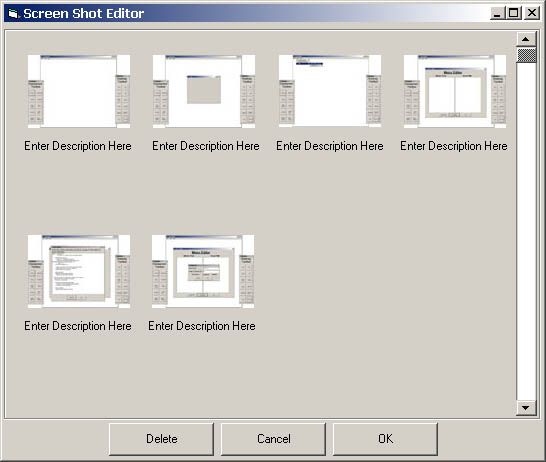Edit description under top-row Menu Editor thumbnail
546x462 pixels.
[x=454, y=146]
